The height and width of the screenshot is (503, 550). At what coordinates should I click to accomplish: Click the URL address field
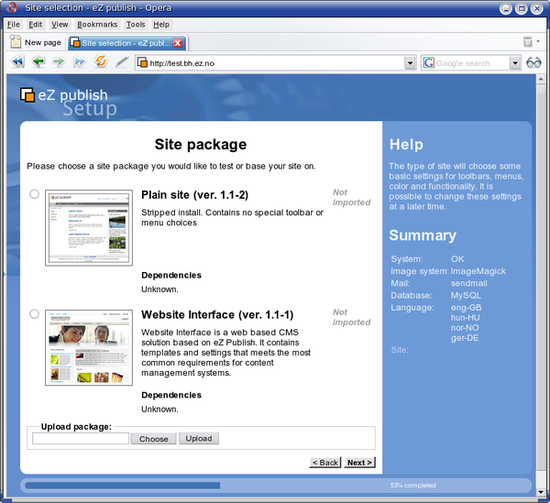(x=275, y=63)
